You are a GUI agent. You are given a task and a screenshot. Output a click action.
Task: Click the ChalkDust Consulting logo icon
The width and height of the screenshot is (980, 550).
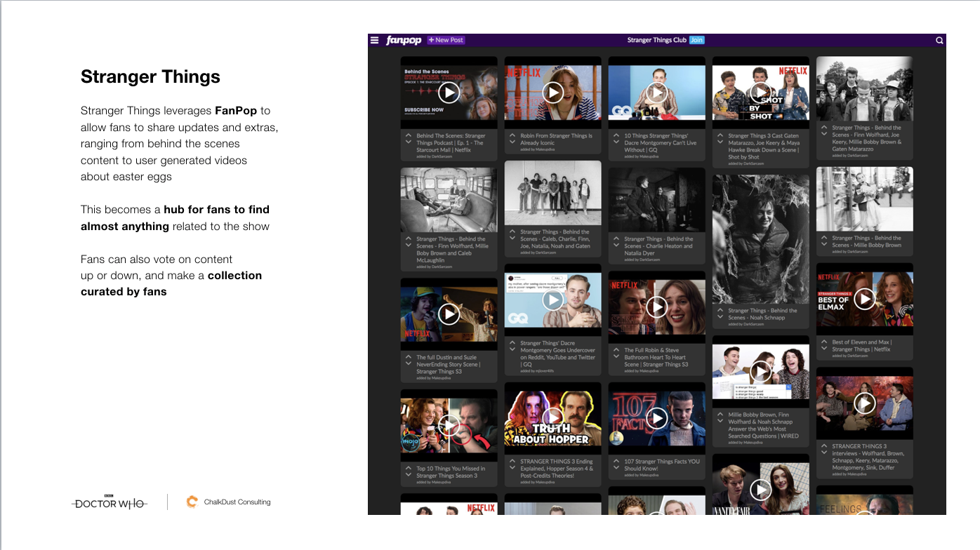(192, 502)
